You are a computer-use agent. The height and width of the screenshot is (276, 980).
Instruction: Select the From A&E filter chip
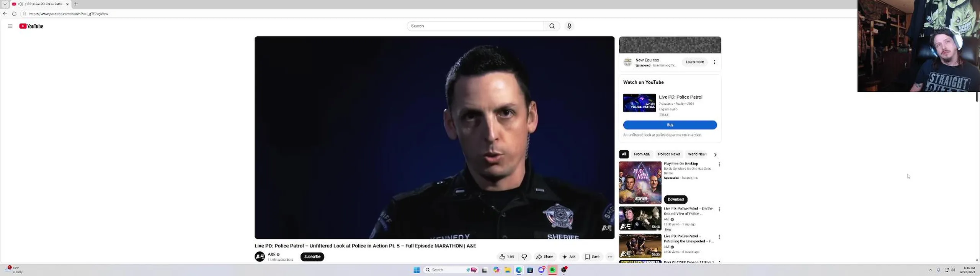point(642,154)
